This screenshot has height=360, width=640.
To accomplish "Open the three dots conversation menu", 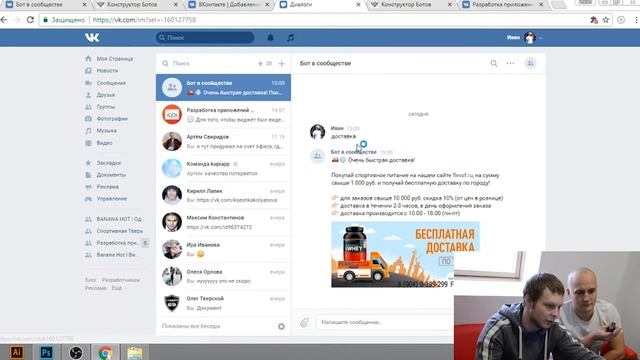I will click(x=510, y=63).
